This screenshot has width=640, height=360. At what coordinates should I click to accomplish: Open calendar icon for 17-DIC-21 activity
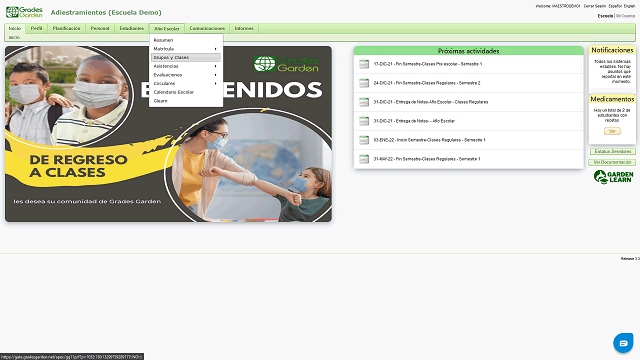click(364, 64)
